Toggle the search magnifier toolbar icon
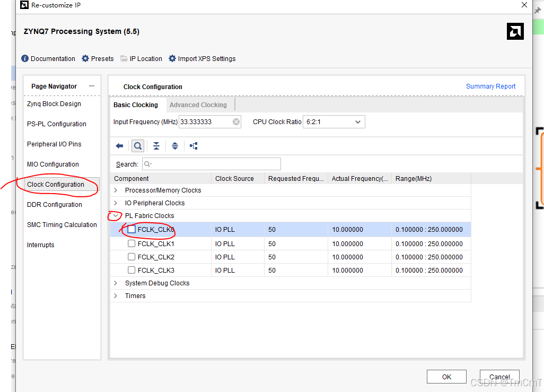The width and height of the screenshot is (544, 392). [x=138, y=146]
